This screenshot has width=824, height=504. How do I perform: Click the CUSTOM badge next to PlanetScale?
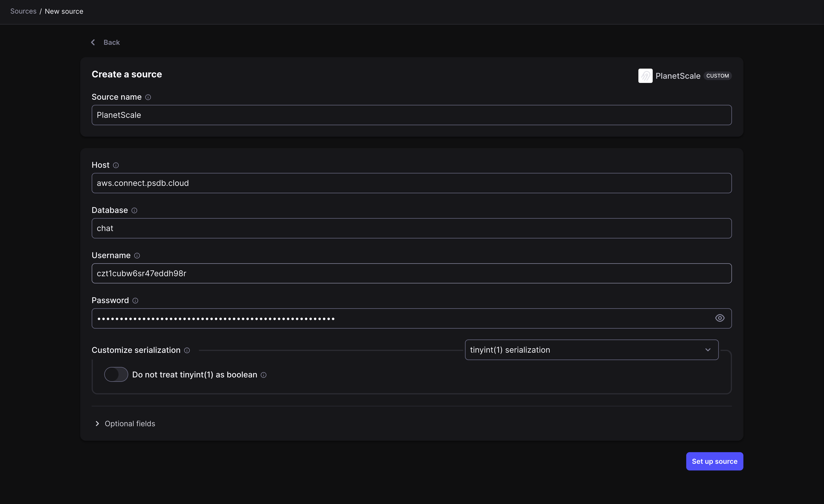click(x=718, y=76)
